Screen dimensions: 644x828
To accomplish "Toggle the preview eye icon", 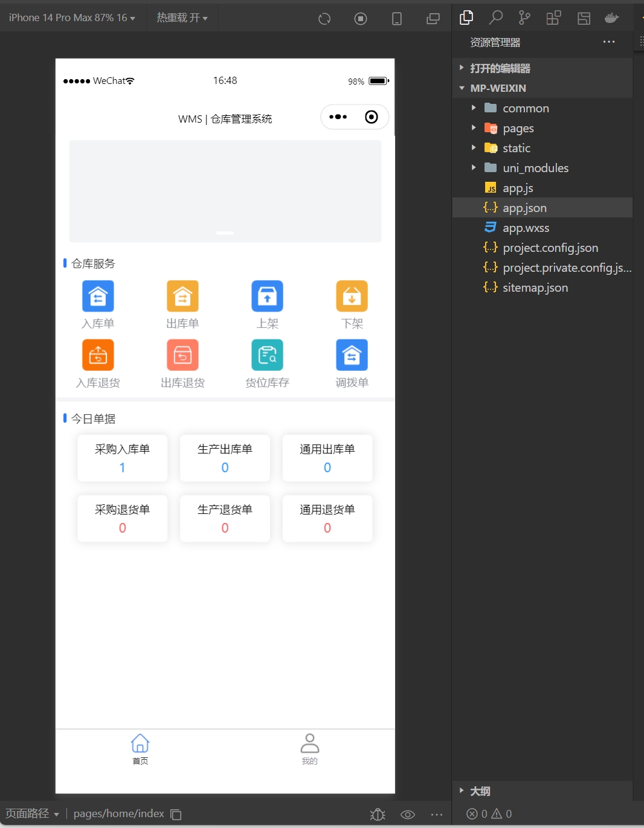I will click(408, 815).
